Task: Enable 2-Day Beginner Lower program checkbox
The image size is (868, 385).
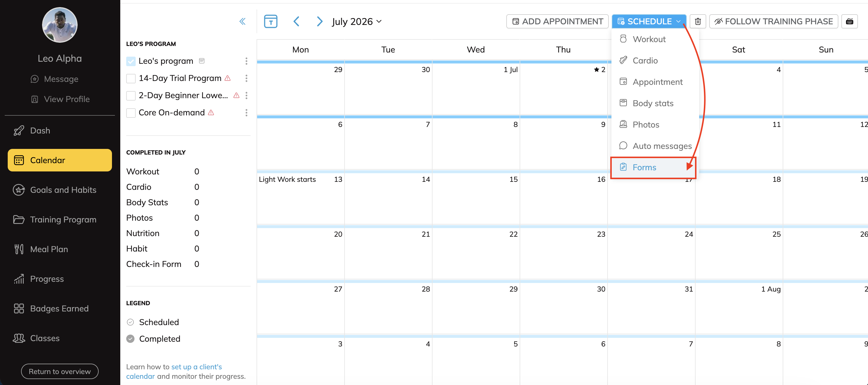Action: 131,96
